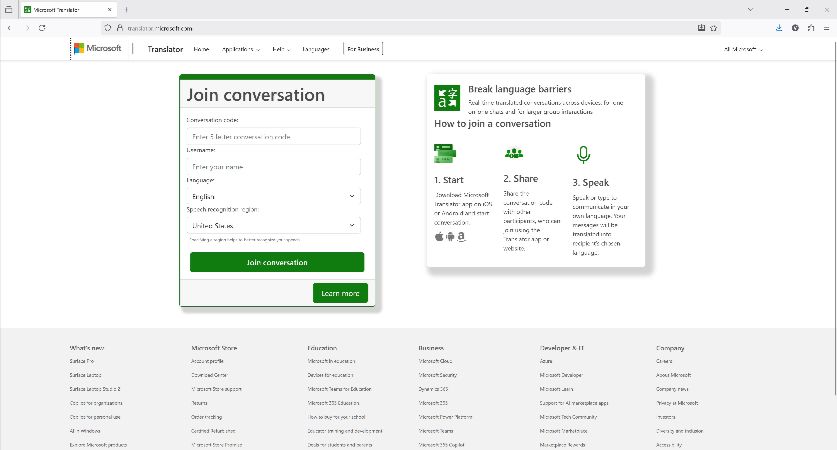Click the Share step people icon

click(514, 154)
